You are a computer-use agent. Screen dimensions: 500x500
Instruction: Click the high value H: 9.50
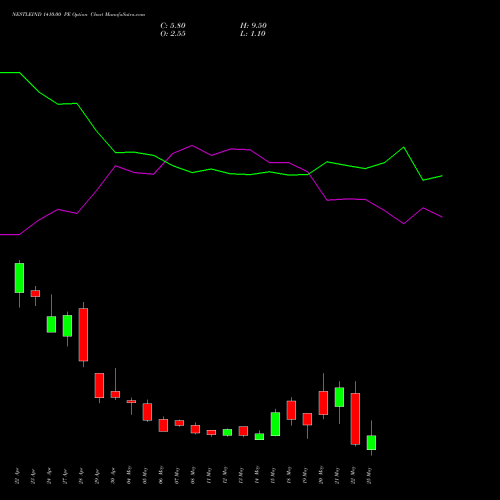point(253,26)
